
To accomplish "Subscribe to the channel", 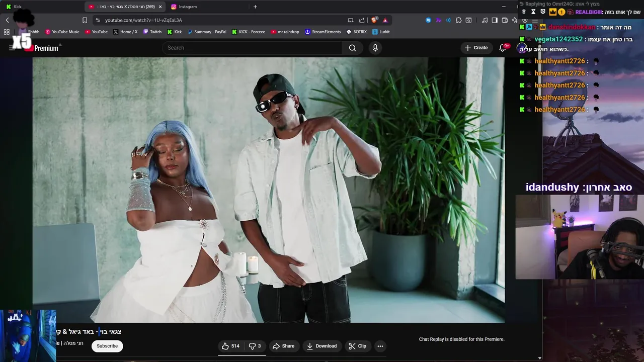I will point(107,346).
